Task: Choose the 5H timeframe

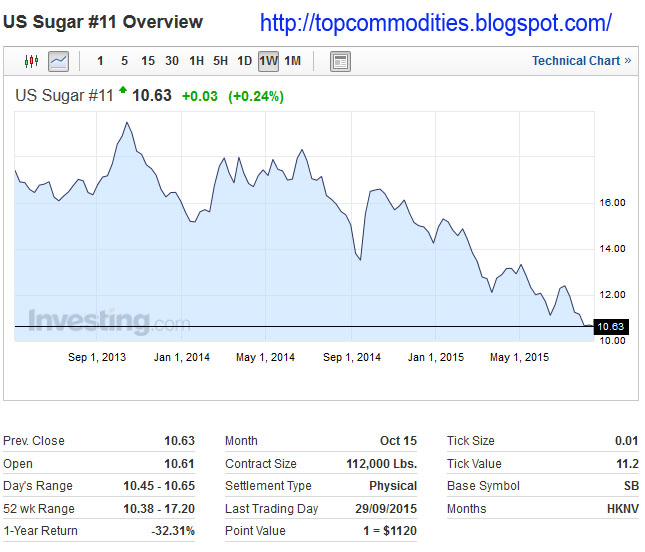Action: pyautogui.click(x=220, y=61)
